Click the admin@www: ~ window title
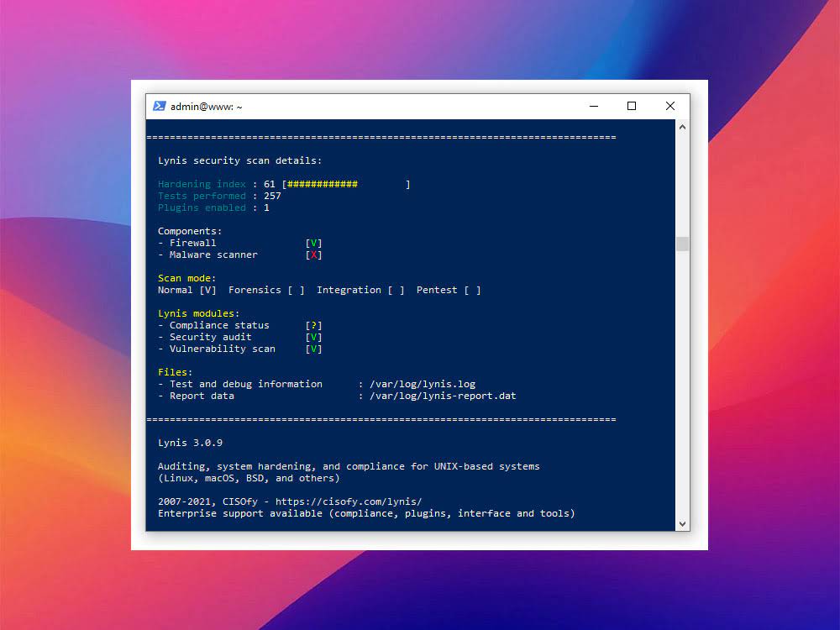Image resolution: width=840 pixels, height=630 pixels. (207, 107)
